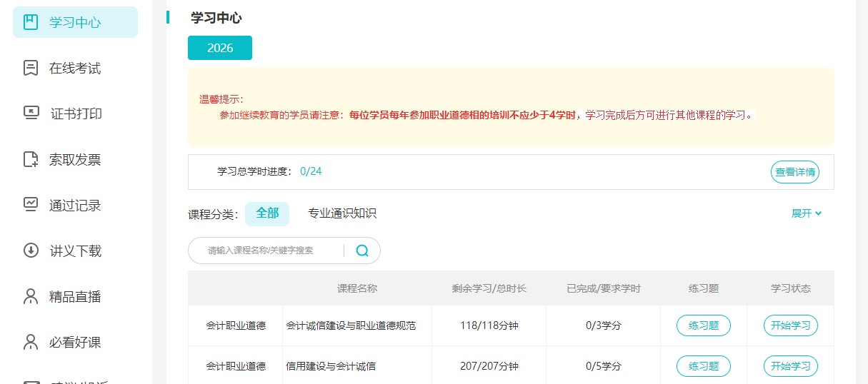The width and height of the screenshot is (868, 384).
Task: Open 练习题 for 信用建设与会计诚信
Action: [704, 366]
